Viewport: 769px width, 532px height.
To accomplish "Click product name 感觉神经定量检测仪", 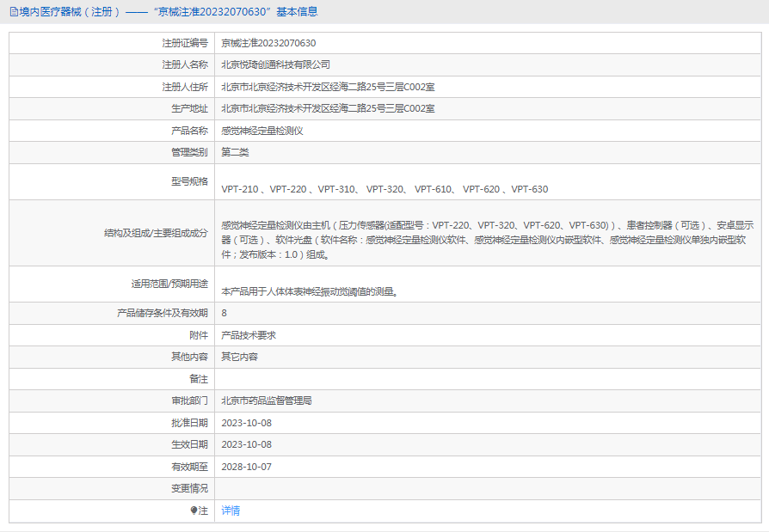I will [x=261, y=131].
